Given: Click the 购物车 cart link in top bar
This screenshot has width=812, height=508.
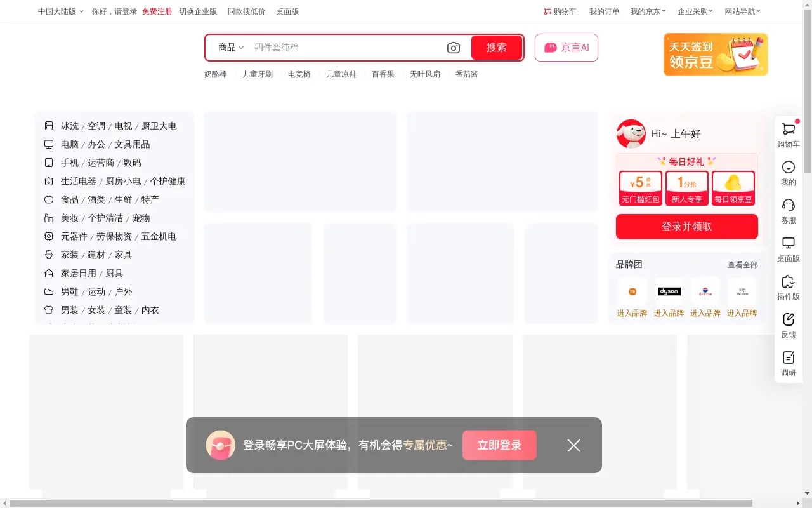Looking at the screenshot, I should [x=560, y=11].
